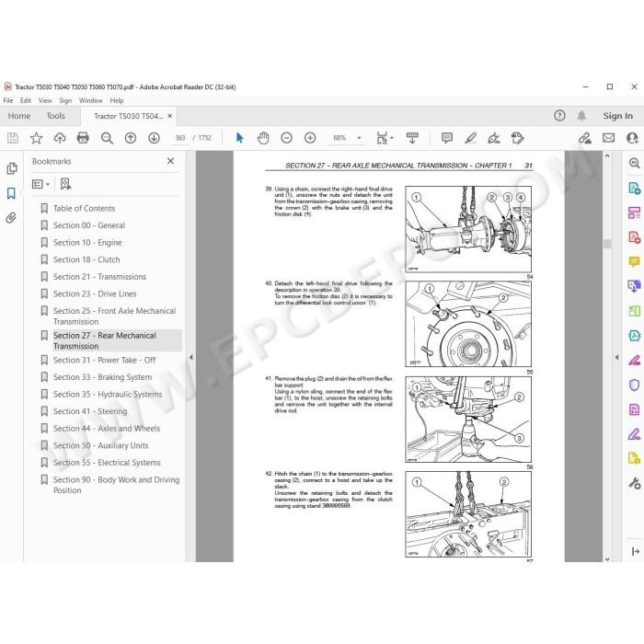Go to next page with down arrow
This screenshot has height=644, width=644.
click(x=154, y=138)
